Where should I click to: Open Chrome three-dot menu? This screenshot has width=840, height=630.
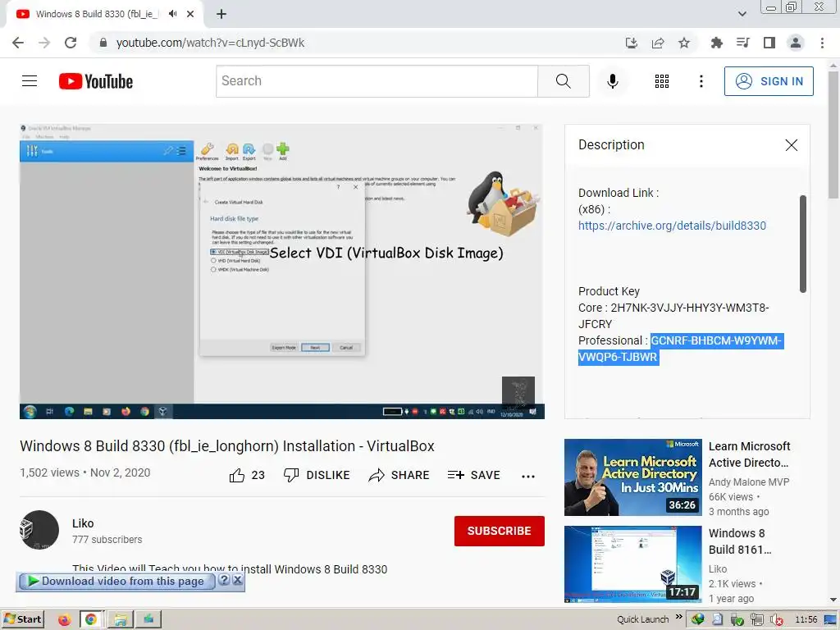pos(822,43)
